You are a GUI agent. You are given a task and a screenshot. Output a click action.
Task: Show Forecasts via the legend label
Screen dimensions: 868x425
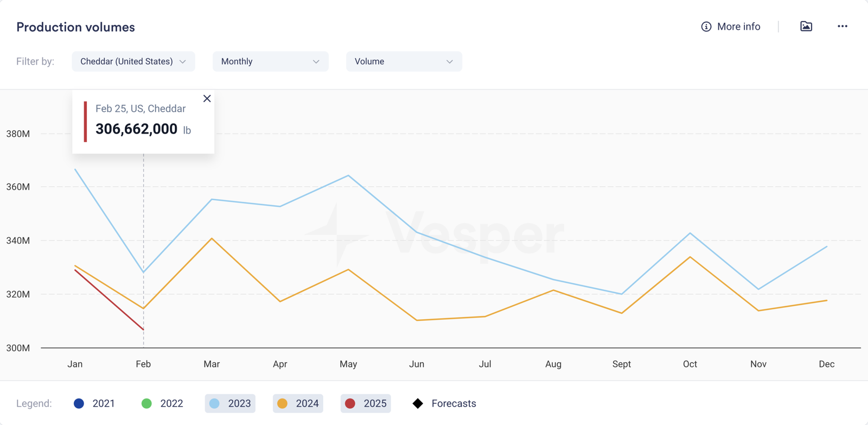coord(454,403)
